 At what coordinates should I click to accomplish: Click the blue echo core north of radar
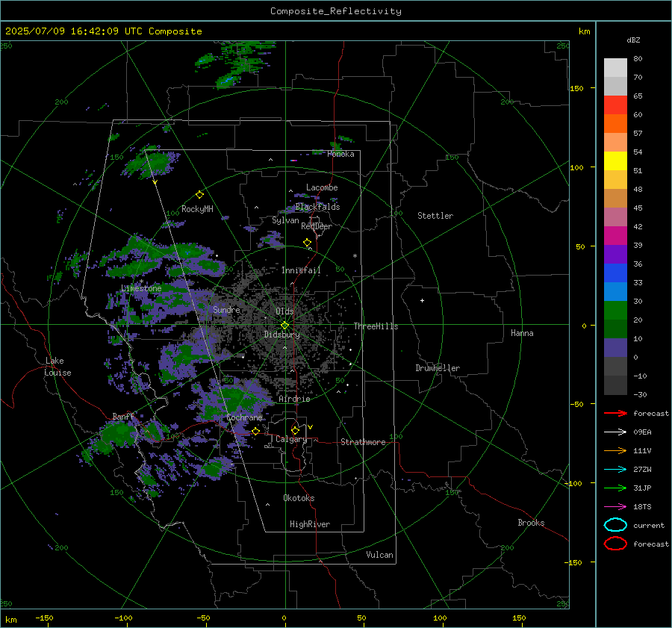pyautogui.click(x=227, y=80)
